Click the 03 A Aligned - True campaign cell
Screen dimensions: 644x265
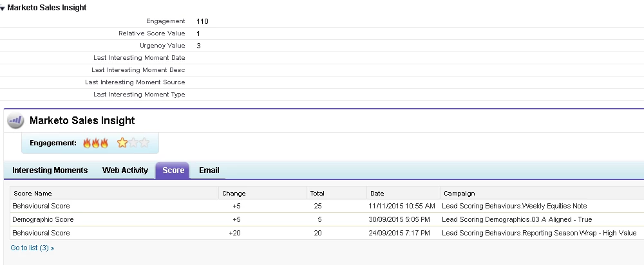516,219
